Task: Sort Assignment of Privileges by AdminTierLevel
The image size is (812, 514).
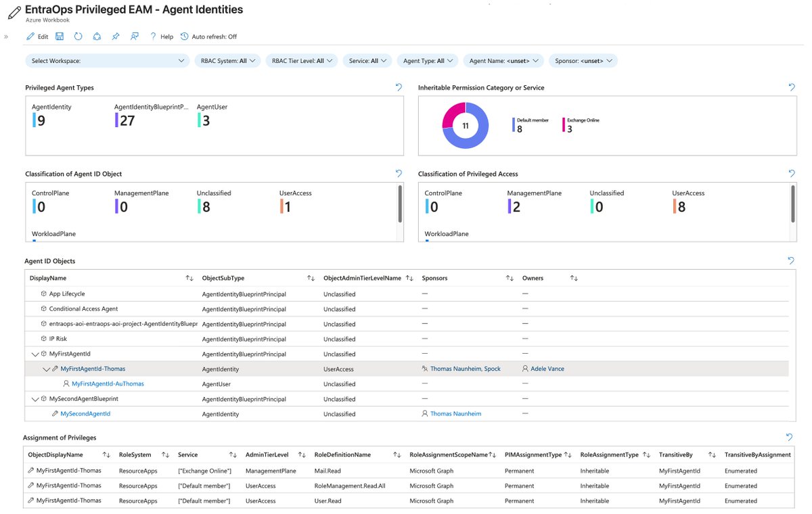Action: (302, 454)
